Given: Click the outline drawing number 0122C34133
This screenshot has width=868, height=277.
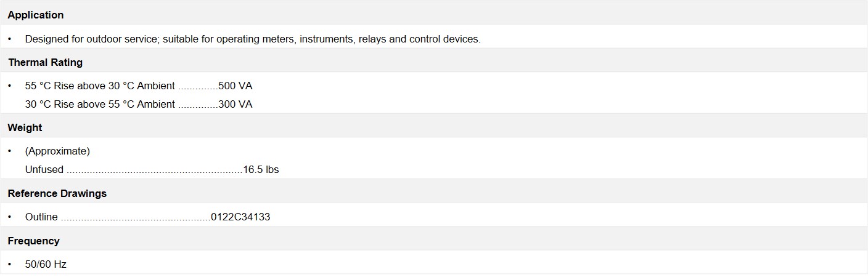Looking at the screenshot, I should (240, 217).
